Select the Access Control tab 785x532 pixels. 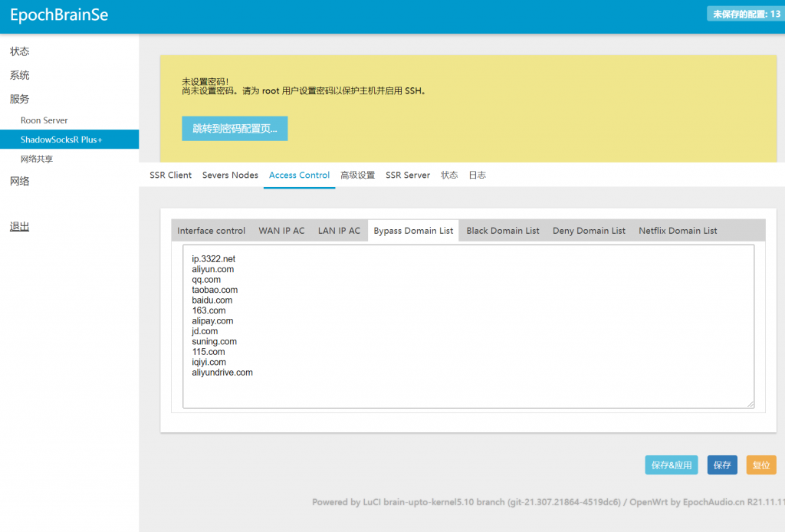[x=300, y=176]
